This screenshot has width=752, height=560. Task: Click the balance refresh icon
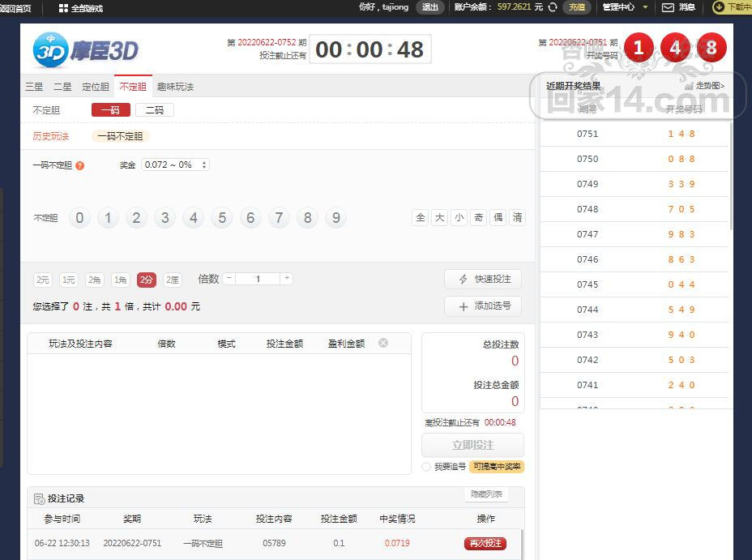pos(553,7)
